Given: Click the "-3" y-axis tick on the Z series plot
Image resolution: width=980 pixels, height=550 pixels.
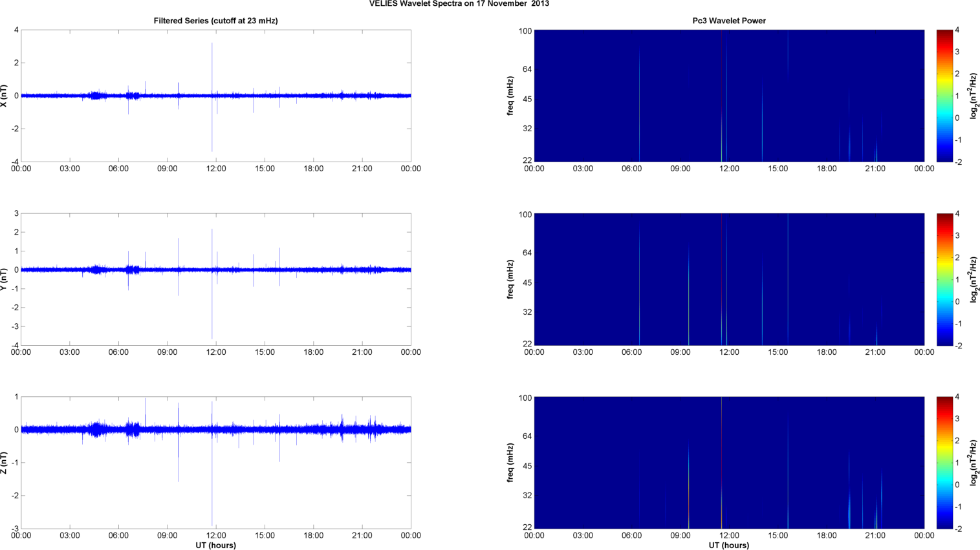Looking at the screenshot, I should click(x=15, y=529).
